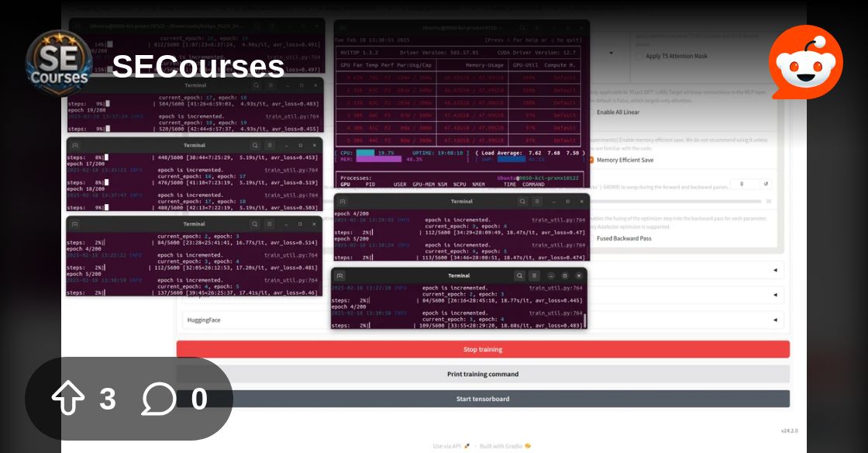Click search icon in bottom-right terminal window
The width and height of the screenshot is (868, 453).
coord(519,275)
